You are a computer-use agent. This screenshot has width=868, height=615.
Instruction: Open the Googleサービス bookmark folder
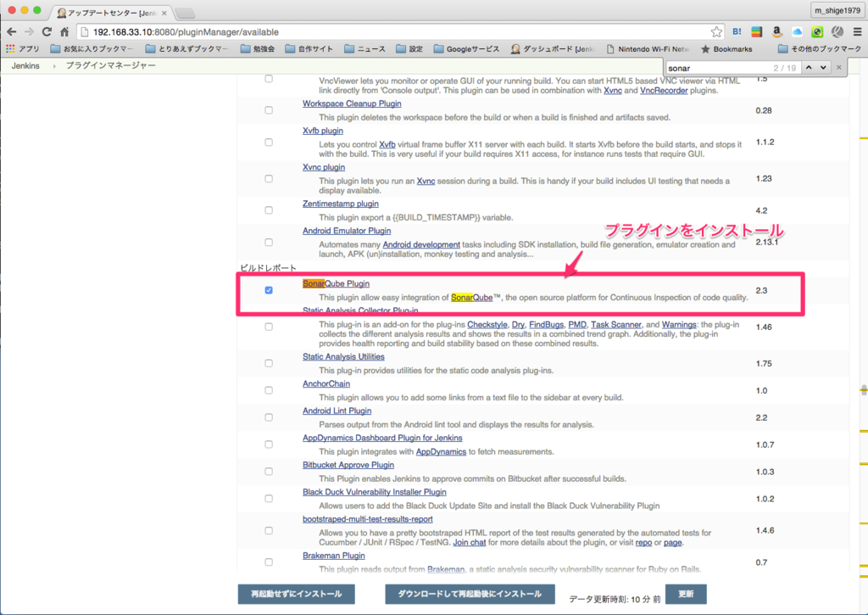point(466,48)
